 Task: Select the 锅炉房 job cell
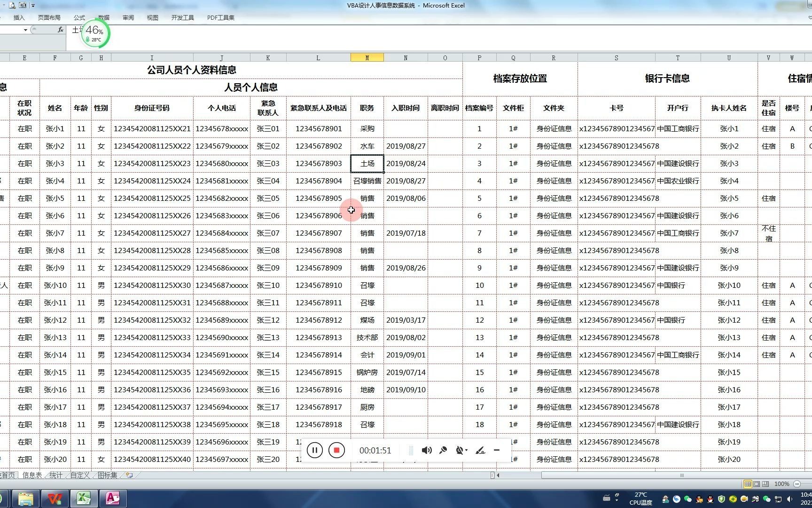367,373
